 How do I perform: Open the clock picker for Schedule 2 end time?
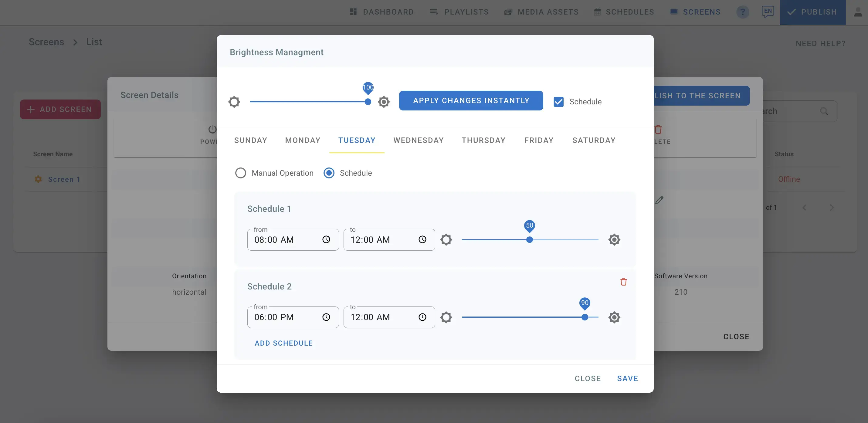pyautogui.click(x=422, y=317)
